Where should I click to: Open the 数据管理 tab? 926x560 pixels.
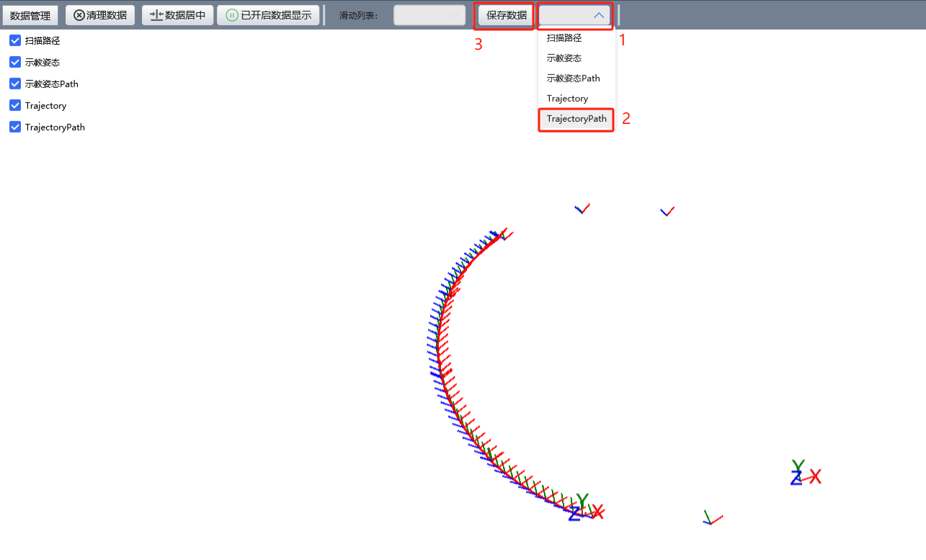[30, 15]
